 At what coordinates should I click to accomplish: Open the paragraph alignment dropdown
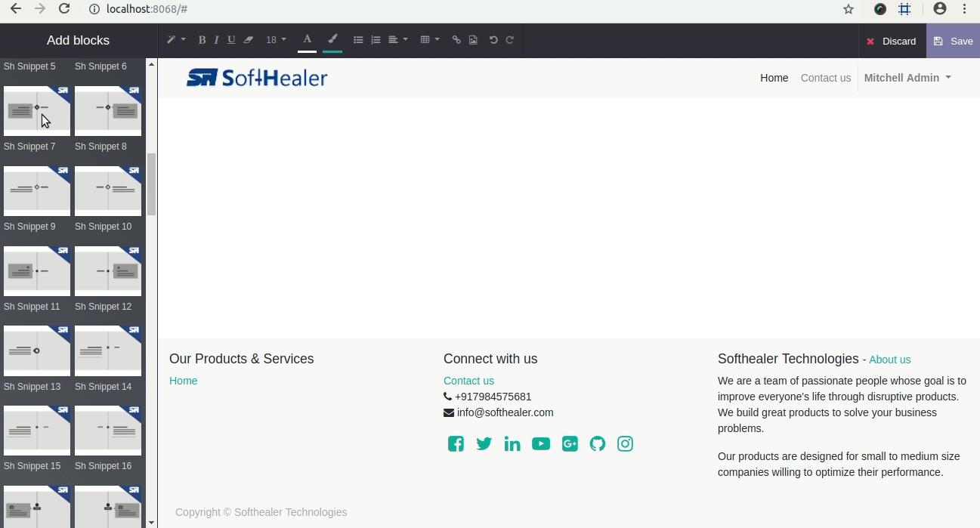(x=397, y=40)
